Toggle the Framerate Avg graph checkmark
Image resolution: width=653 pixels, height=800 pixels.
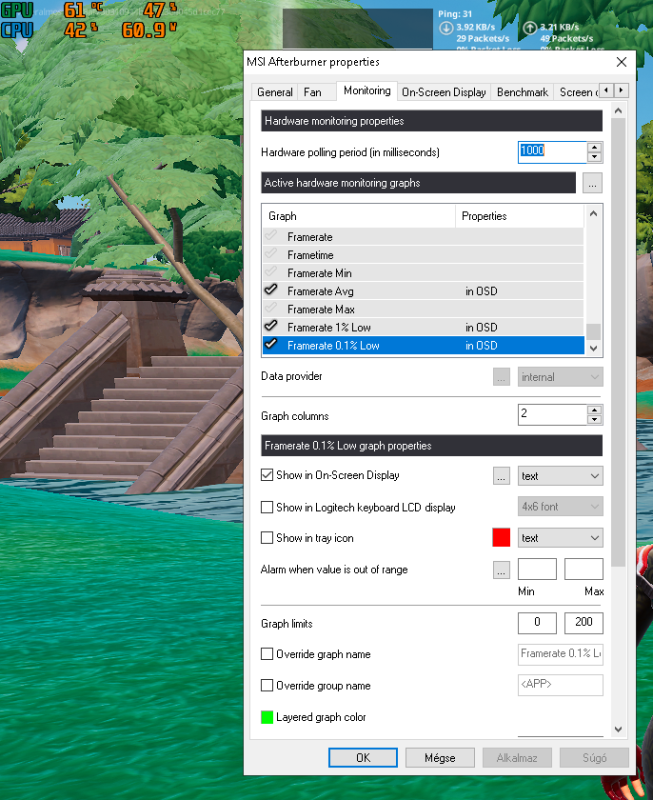pos(271,290)
